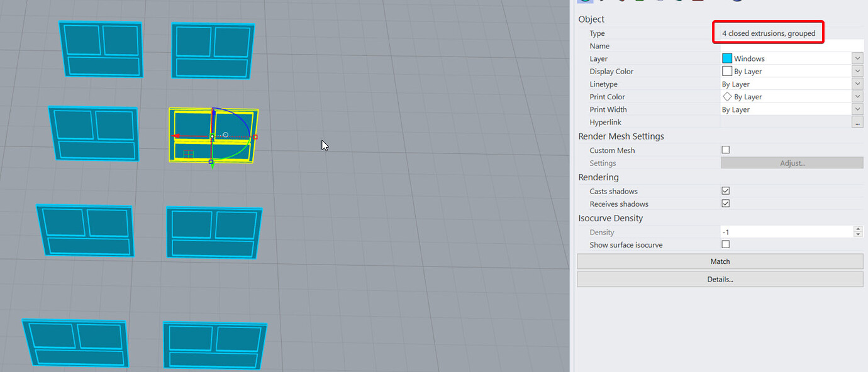Click the Match button
Image resolution: width=868 pixels, height=372 pixels.
[x=720, y=261]
